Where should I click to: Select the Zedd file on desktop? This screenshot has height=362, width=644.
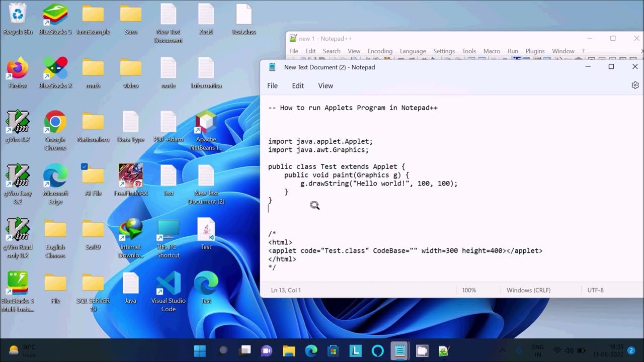click(206, 19)
